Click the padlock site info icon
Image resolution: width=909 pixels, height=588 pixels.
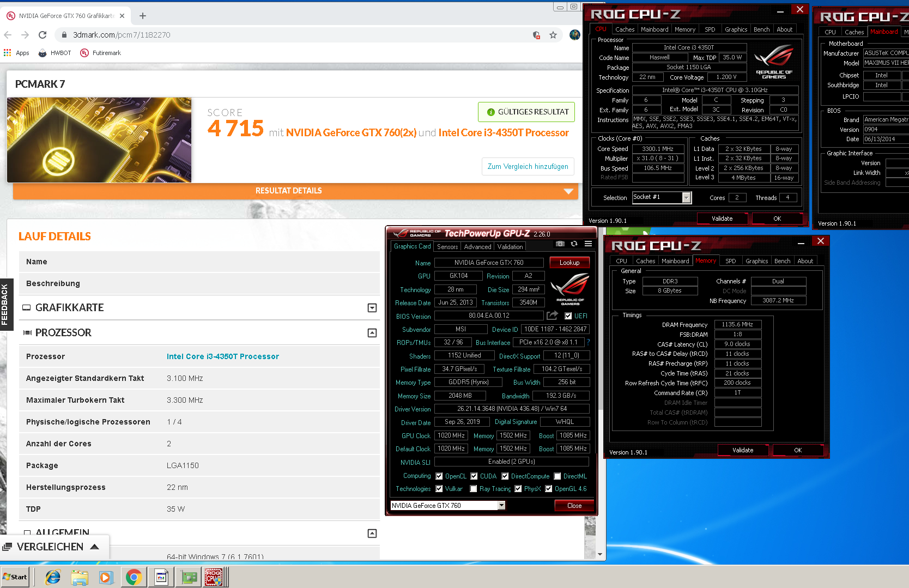pos(64,35)
